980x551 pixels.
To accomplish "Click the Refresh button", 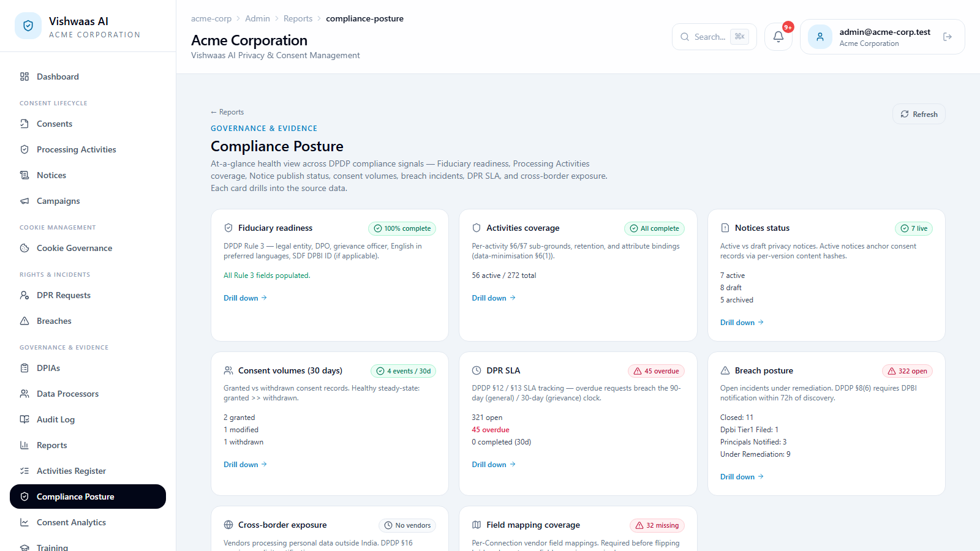I will 919,114.
